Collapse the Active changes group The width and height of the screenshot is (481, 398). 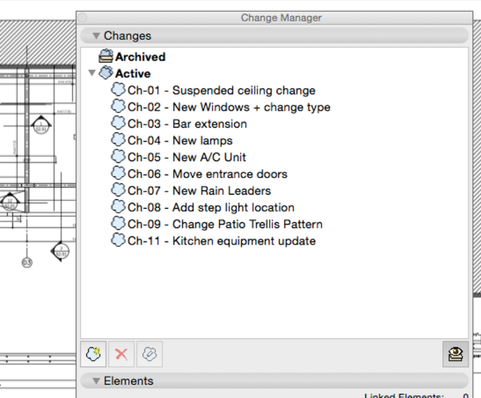[x=92, y=72]
